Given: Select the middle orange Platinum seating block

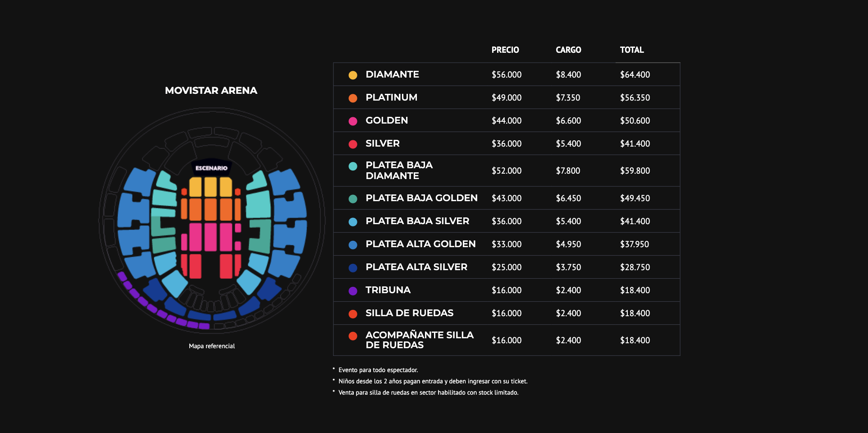Looking at the screenshot, I should click(x=210, y=209).
